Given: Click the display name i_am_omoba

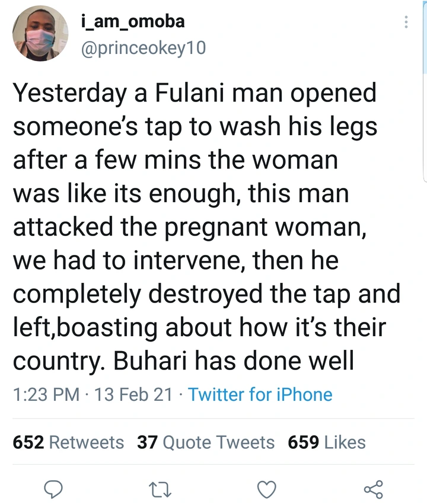Looking at the screenshot, I should (x=132, y=22).
